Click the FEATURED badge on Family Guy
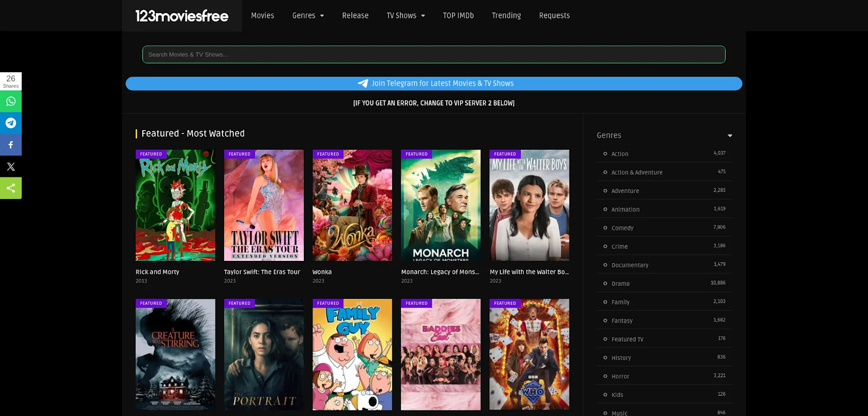Screen dimensions: 868x416 click(x=328, y=303)
